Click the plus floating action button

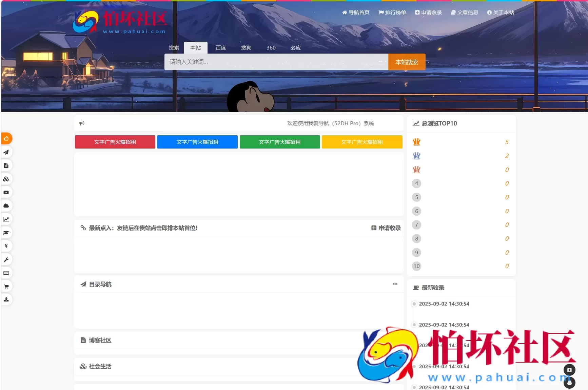point(569,370)
